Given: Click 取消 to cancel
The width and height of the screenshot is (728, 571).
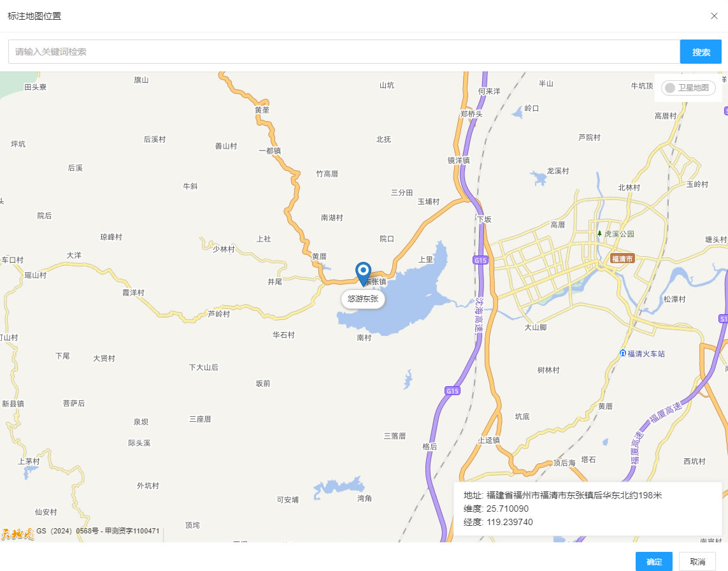Looking at the screenshot, I should pyautogui.click(x=697, y=561).
